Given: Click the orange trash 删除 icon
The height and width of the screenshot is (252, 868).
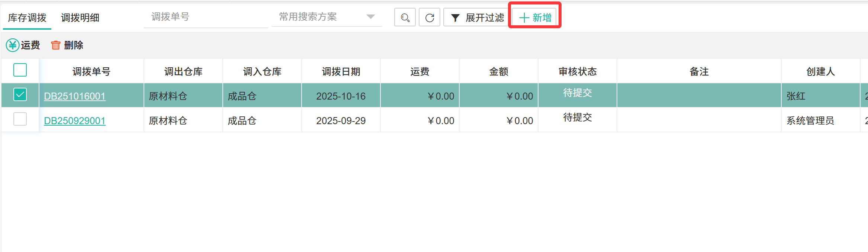Looking at the screenshot, I should point(55,45).
